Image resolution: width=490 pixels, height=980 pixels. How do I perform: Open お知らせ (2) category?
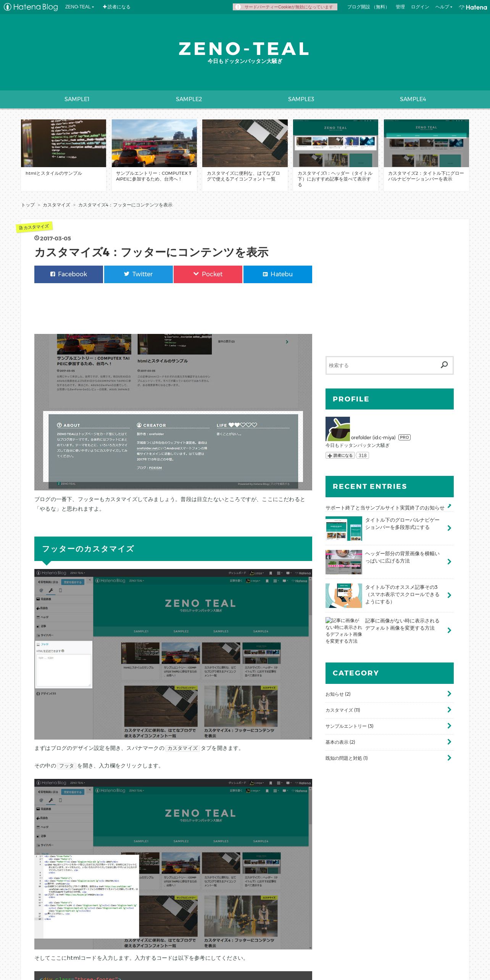338,694
